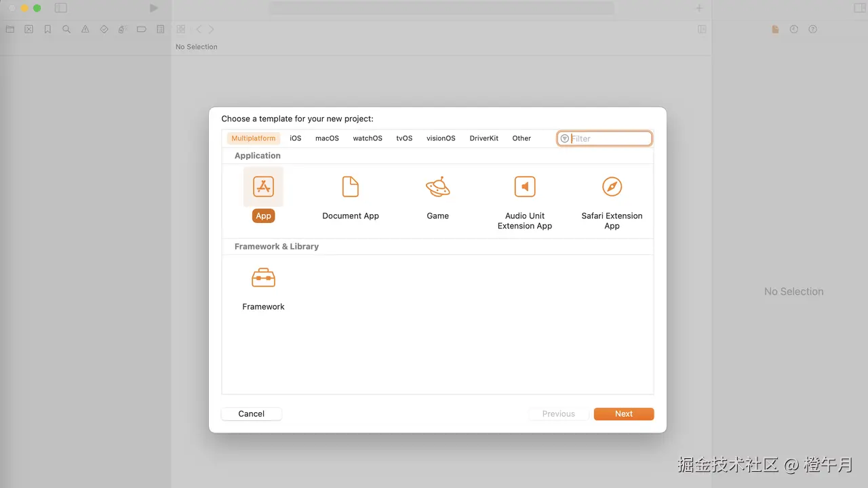868x488 pixels.
Task: Switch to the Other tab
Action: (x=521, y=138)
